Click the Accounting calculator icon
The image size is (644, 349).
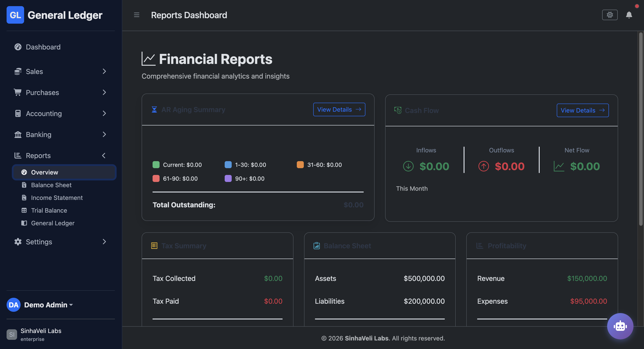18,113
